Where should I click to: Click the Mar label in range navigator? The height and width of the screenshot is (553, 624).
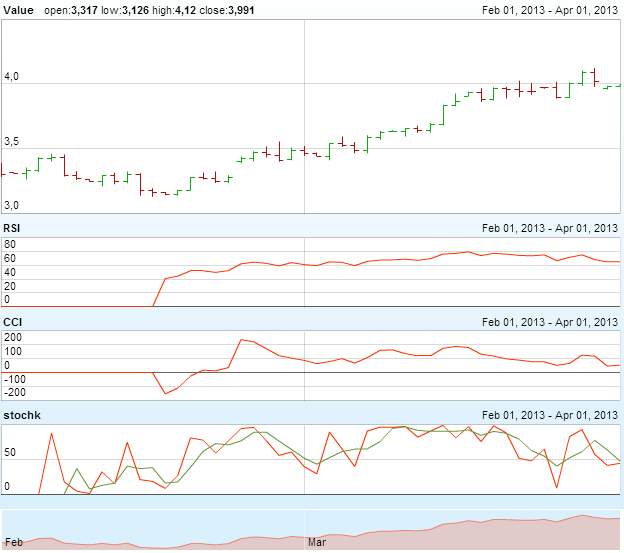317,542
